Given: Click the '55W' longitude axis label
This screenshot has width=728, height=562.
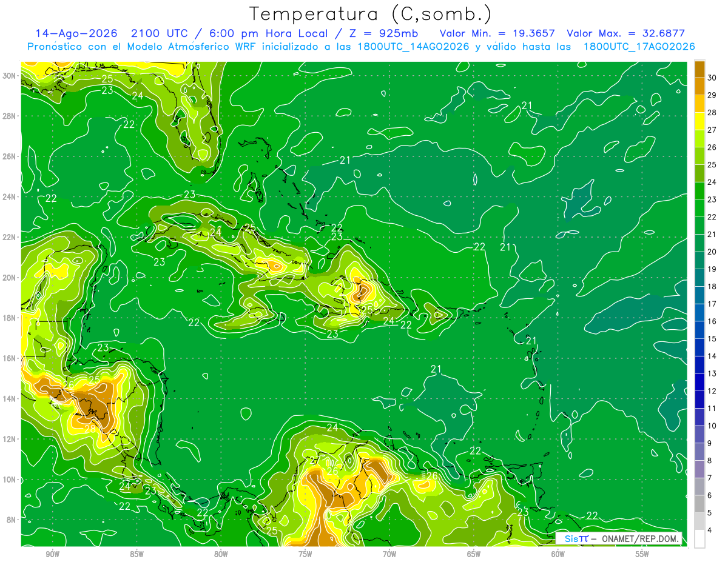Looking at the screenshot, I should coord(642,554).
